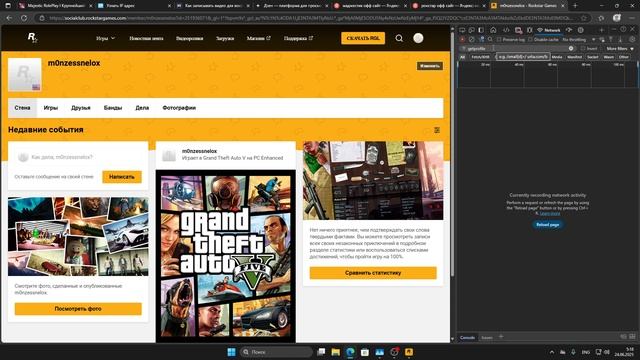
Task: Open Видеоролики in top navigation
Action: click(189, 38)
